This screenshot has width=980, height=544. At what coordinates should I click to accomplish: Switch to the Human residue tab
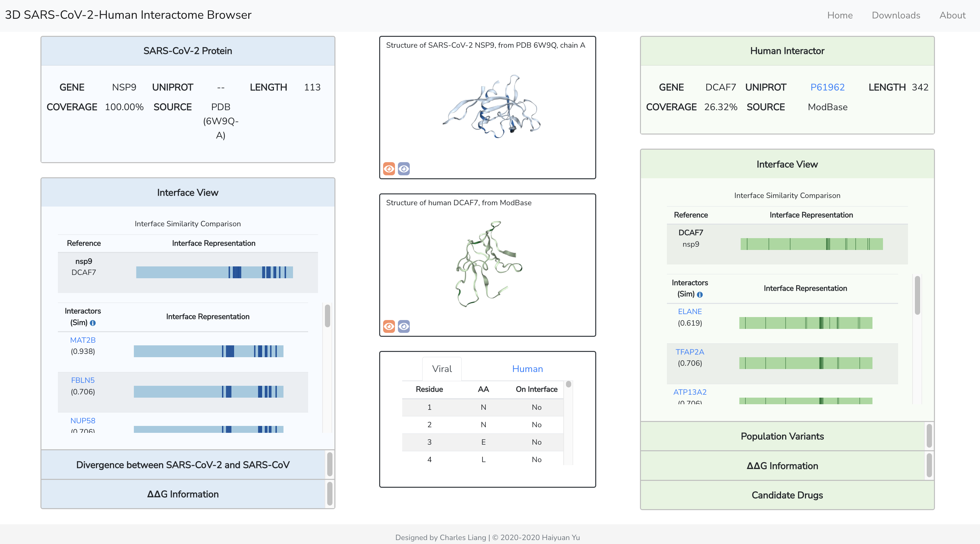[x=527, y=369]
